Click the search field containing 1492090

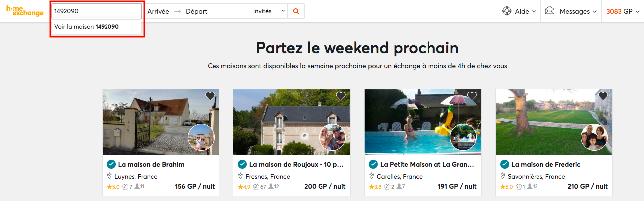click(x=97, y=11)
